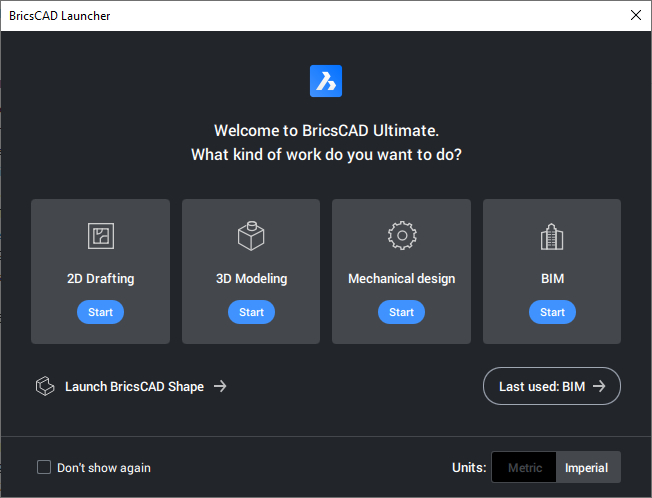Screen dimensions: 652x498
Task: Click the blue BricsCAD logo
Action: point(326,81)
